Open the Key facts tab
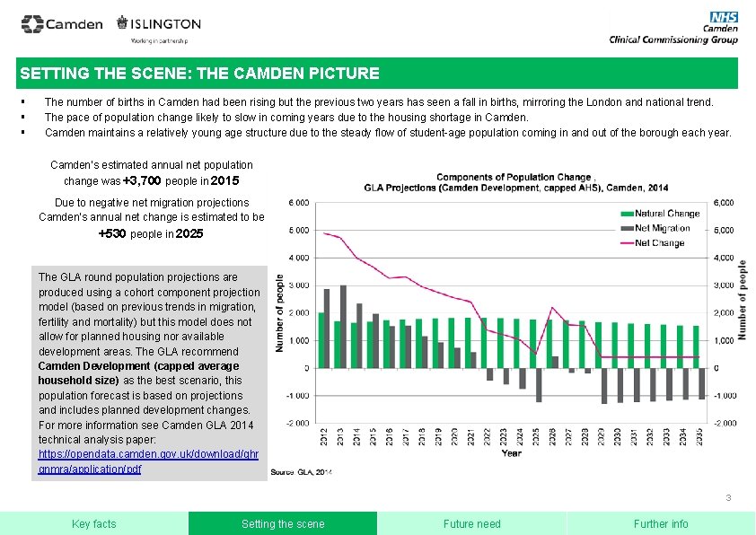756x535 pixels. coord(94,523)
